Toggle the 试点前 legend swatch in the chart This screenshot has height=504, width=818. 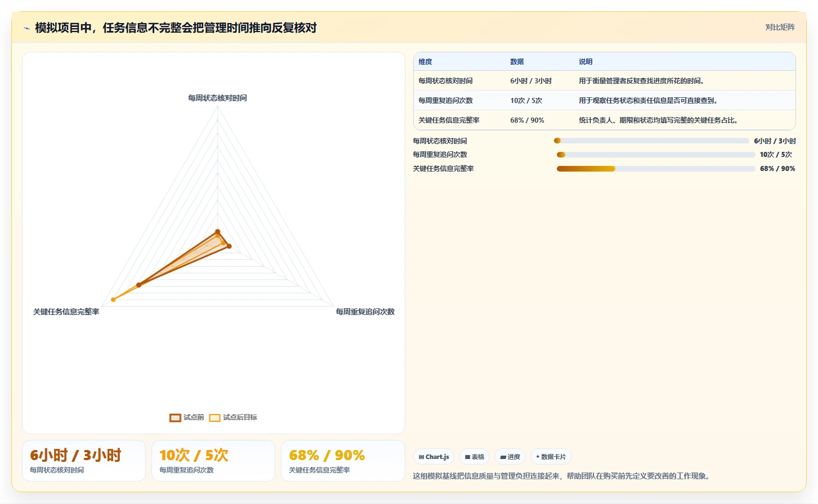pyautogui.click(x=175, y=417)
